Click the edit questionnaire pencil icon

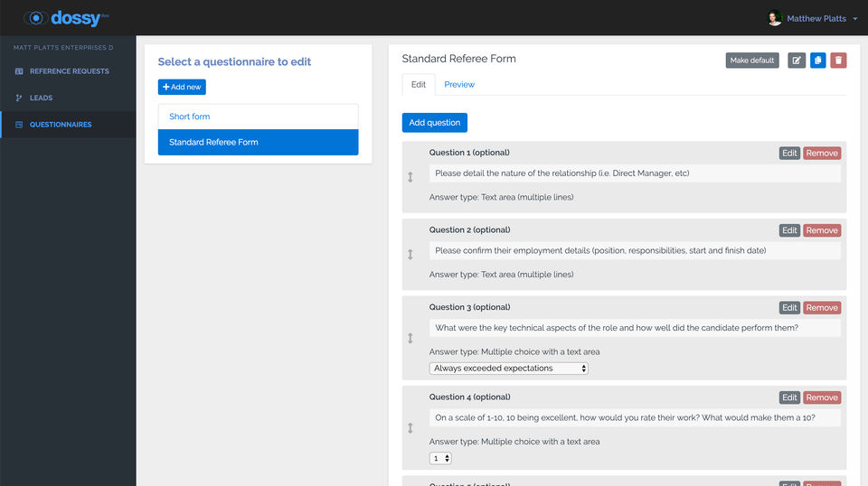pos(797,61)
